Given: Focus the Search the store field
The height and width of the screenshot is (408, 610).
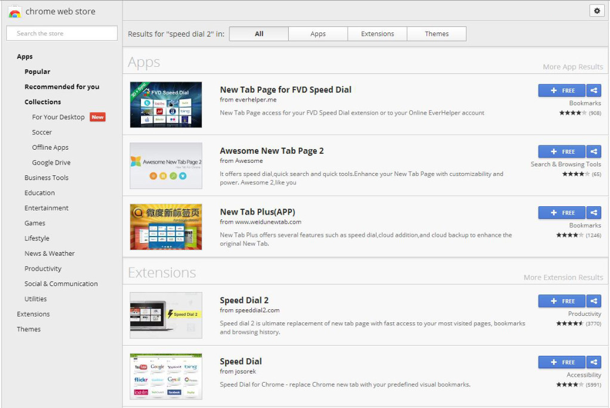Looking at the screenshot, I should click(62, 33).
